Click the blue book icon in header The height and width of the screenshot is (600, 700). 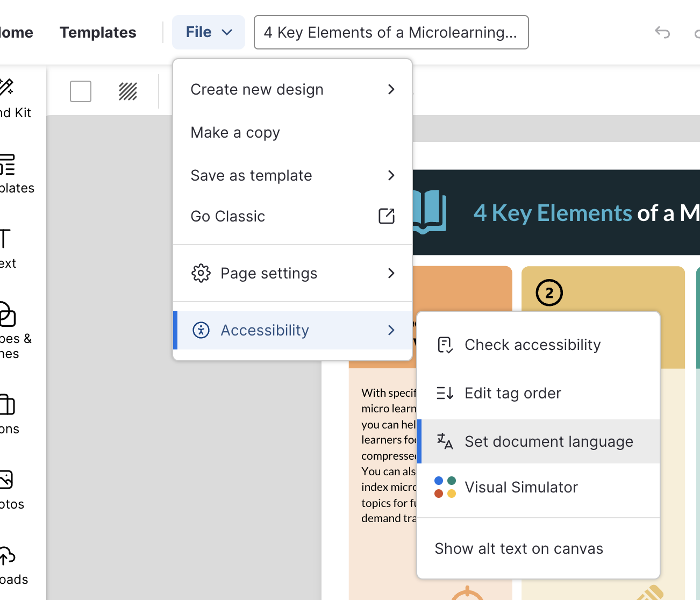(430, 212)
